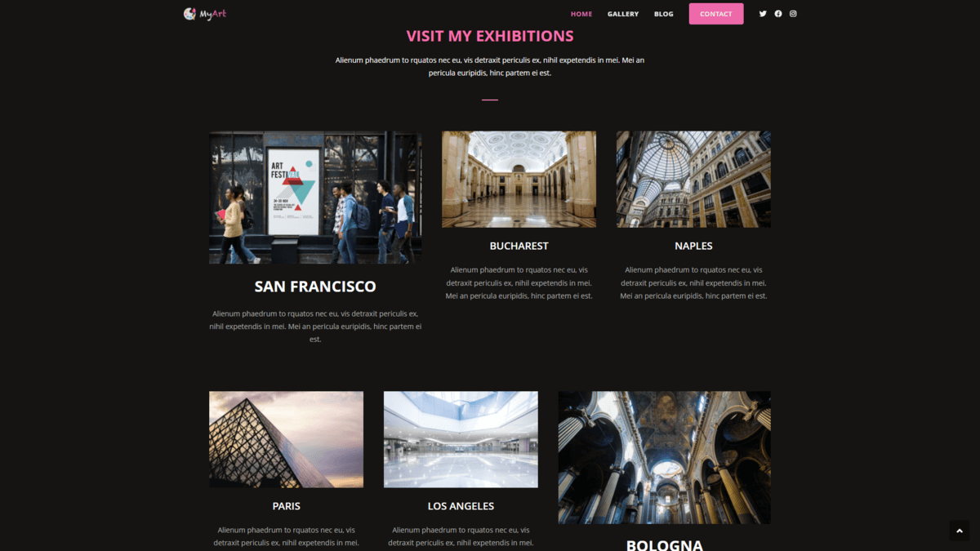Open the Blog menu item
This screenshot has width=980, height=551.
click(x=664, y=14)
